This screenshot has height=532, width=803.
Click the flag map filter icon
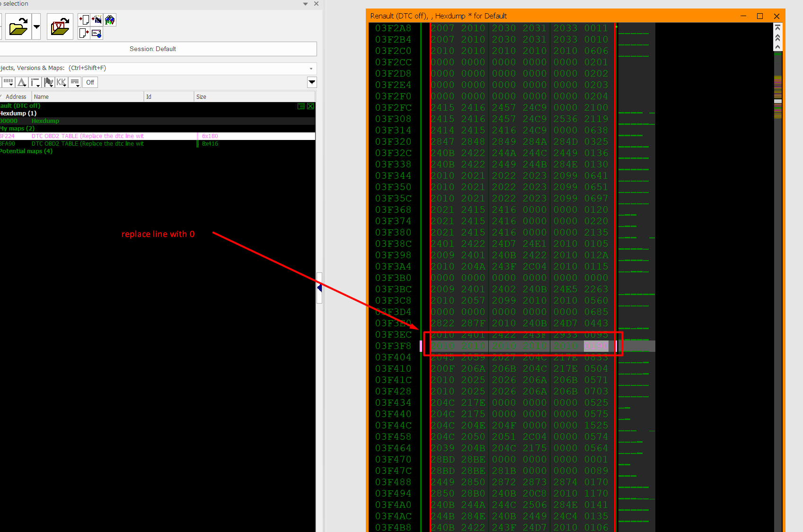48,82
